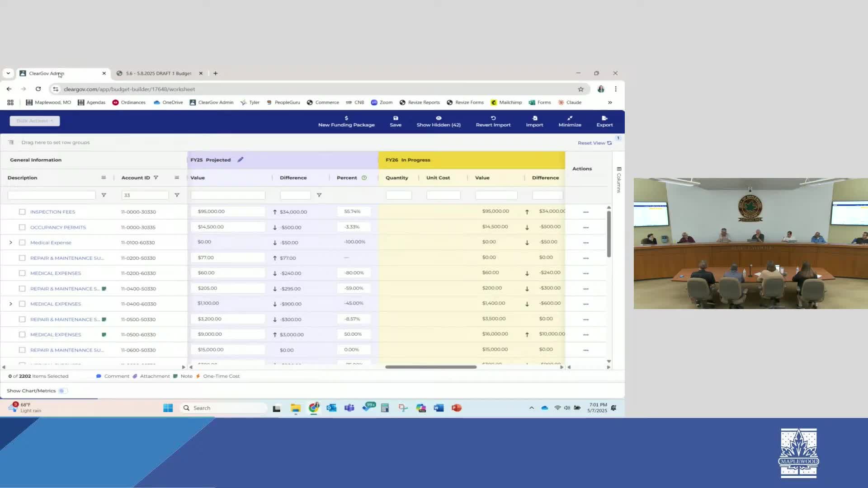Click the Revert Import icon
Image resolution: width=868 pixels, height=488 pixels.
(x=493, y=118)
